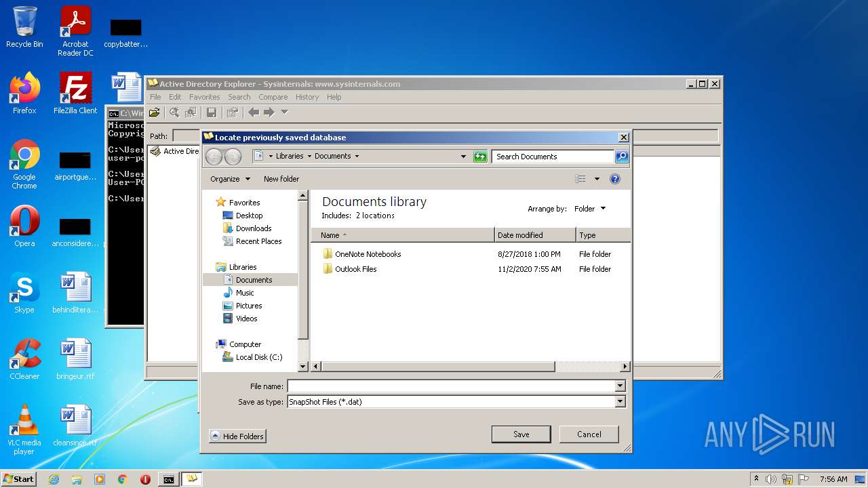Select the Opera desktop shortcut
Viewport: 868px width, 488px height.
(x=24, y=226)
